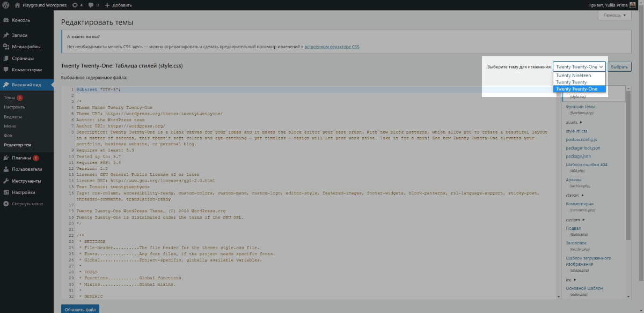Open Меню submenu item

point(10,126)
